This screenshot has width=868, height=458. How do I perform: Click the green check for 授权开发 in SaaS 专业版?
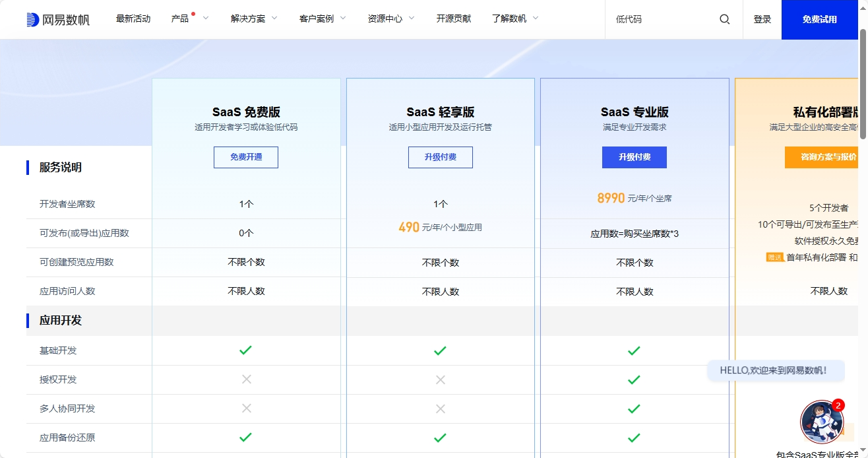pos(634,379)
